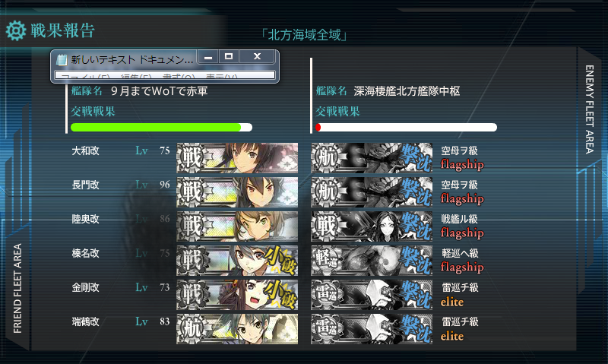
Task: Select 長門改 portrait banner
Action: [x=237, y=192]
